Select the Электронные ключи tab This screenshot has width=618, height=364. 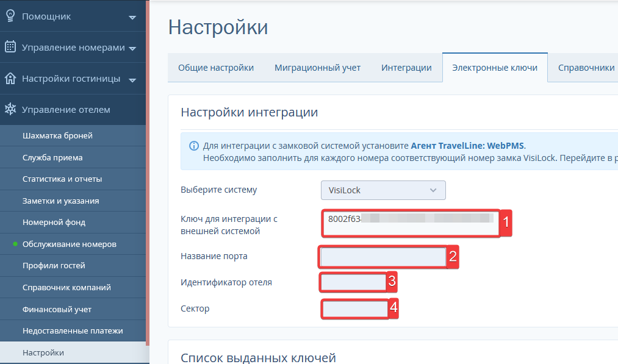[x=495, y=68]
